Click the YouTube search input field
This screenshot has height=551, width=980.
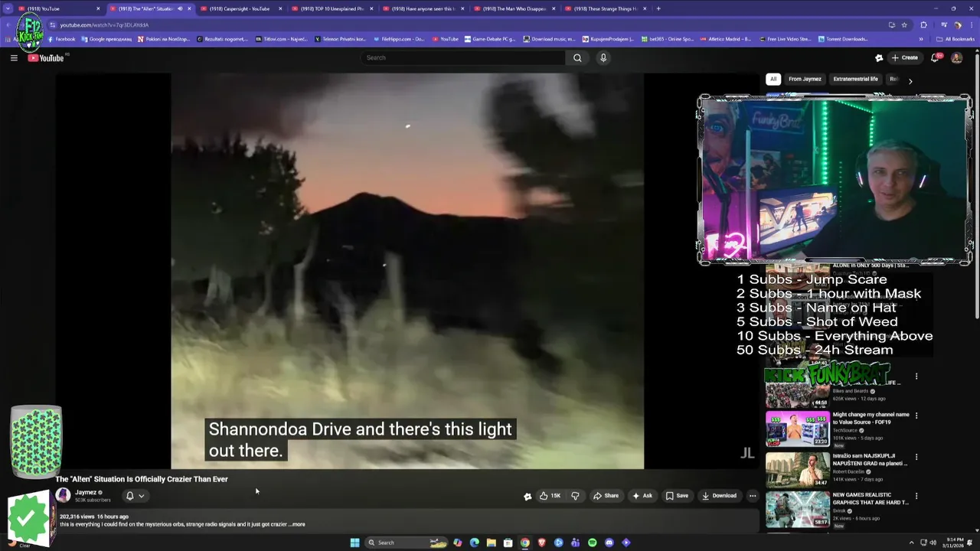[463, 57]
